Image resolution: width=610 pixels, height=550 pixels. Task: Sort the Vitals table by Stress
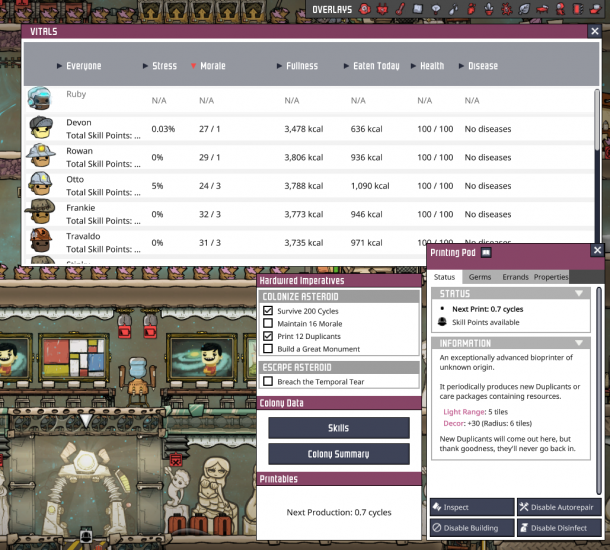point(164,67)
